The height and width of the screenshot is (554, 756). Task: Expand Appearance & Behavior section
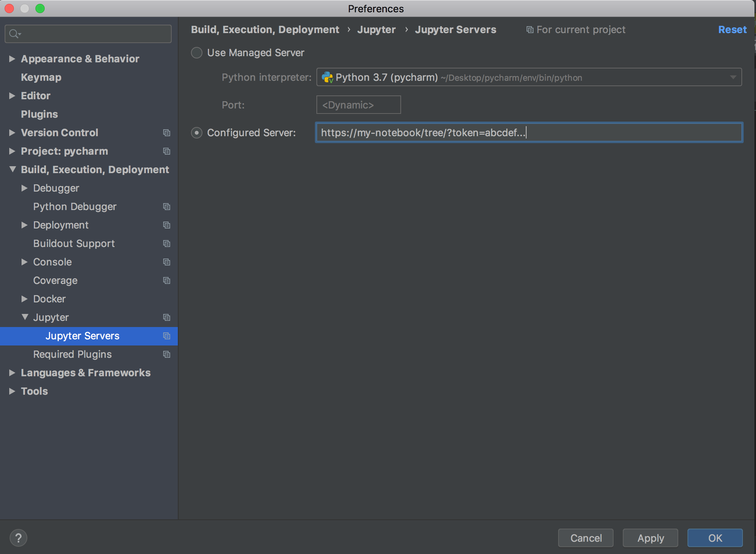tap(12, 58)
